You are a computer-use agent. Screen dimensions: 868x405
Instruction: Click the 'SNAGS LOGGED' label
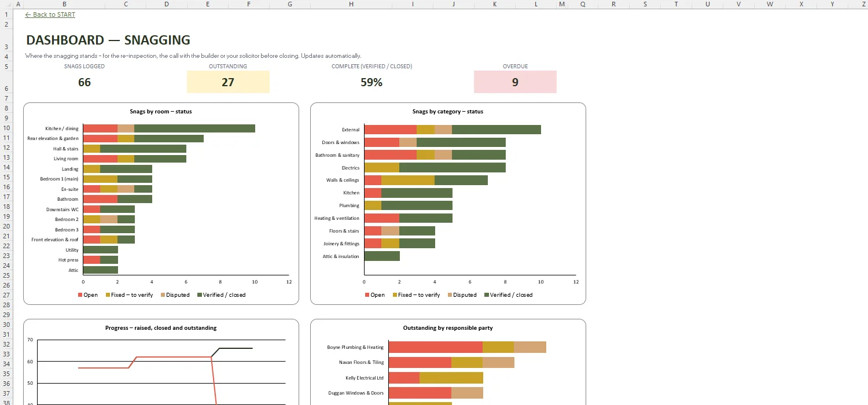coord(84,67)
